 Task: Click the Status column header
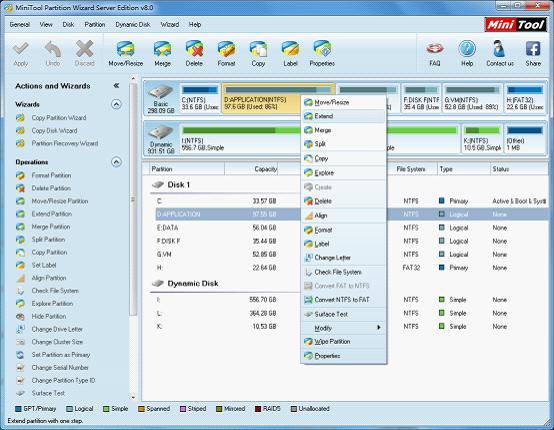point(519,169)
